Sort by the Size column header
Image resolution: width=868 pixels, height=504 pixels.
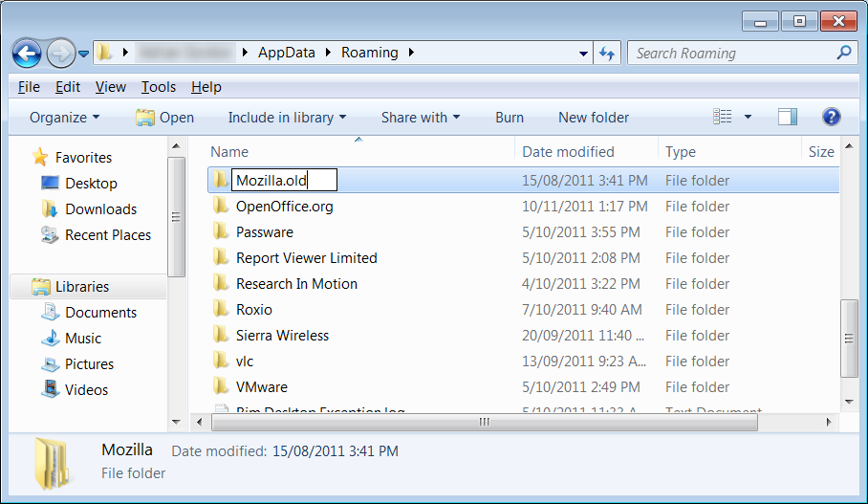(821, 152)
